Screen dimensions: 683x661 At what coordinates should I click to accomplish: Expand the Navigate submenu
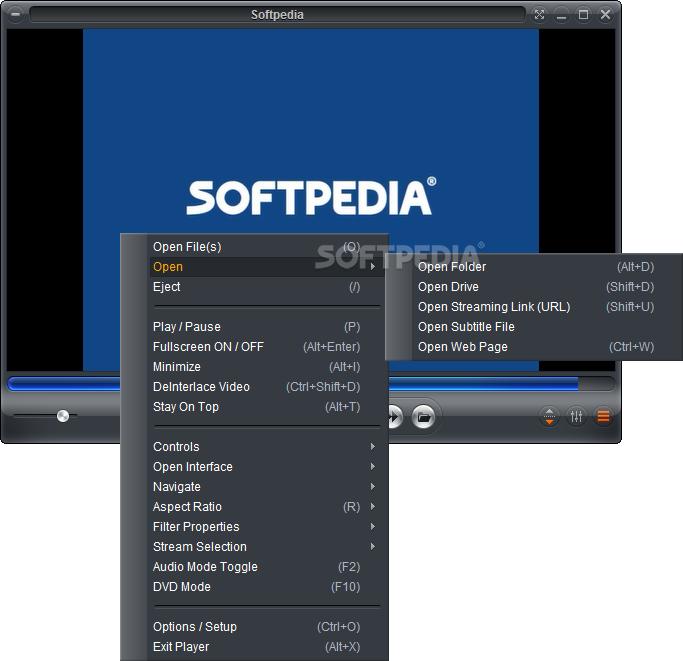267,487
